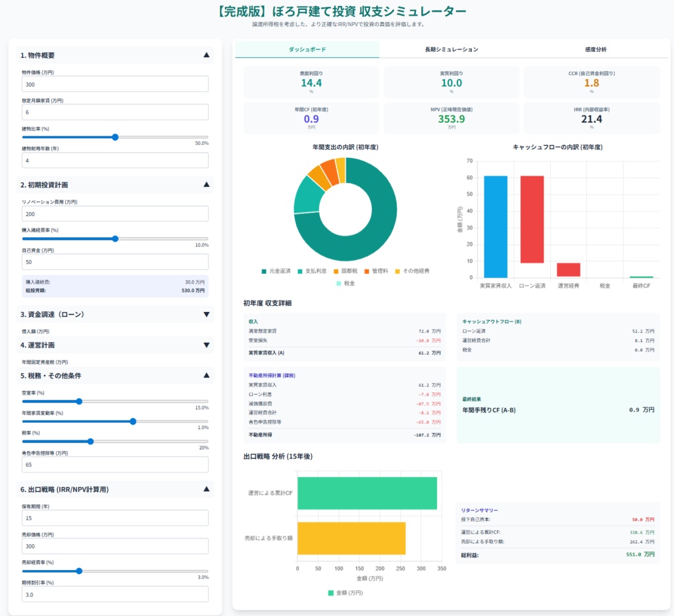
Task: Click the 購入諸経費率 slider handle
Action: click(x=115, y=239)
